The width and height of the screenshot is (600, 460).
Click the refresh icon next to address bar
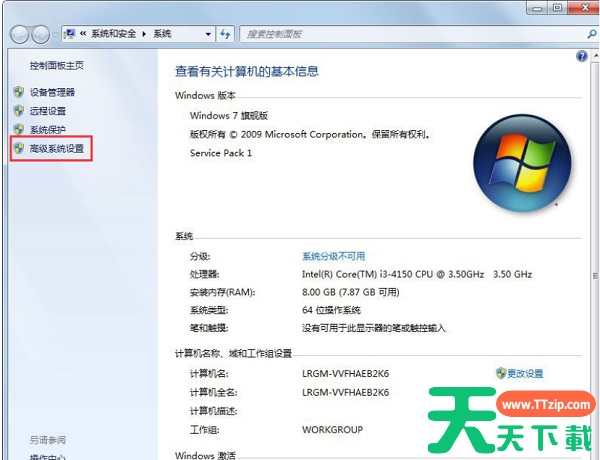tap(229, 33)
